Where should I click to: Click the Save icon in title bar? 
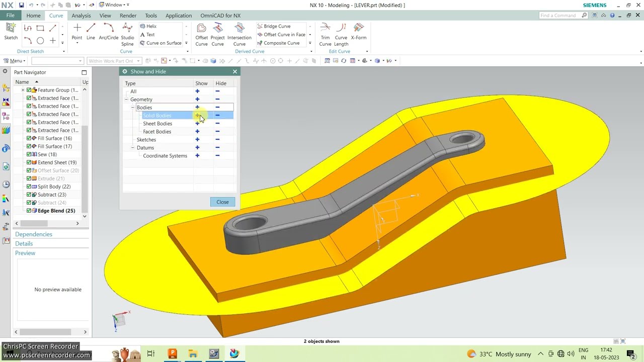point(21,5)
